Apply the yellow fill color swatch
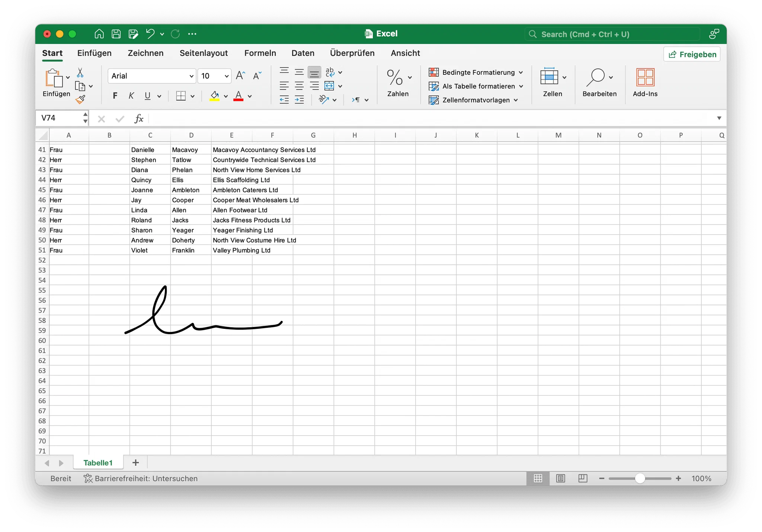This screenshot has width=762, height=532. [215, 96]
